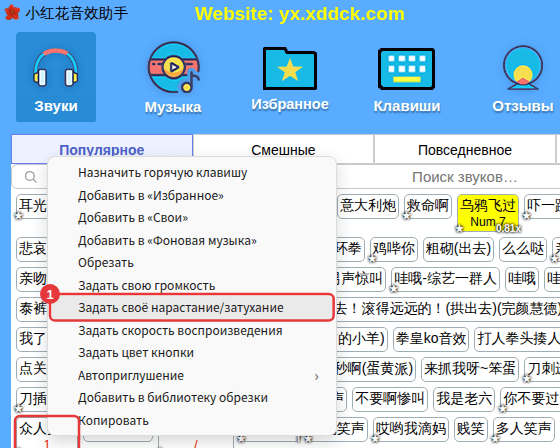Play the 悲哀 sound button
Screen dimensions: 560x448
pos(32,248)
